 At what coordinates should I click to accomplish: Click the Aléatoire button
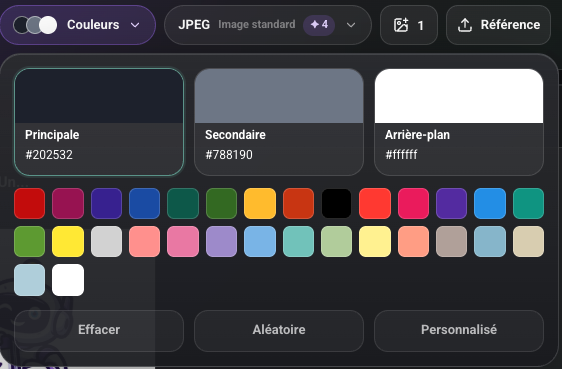(279, 331)
